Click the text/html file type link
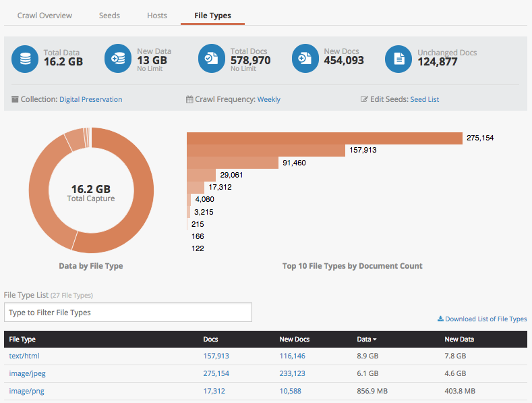Viewport: 532px width, 403px height. (x=25, y=356)
